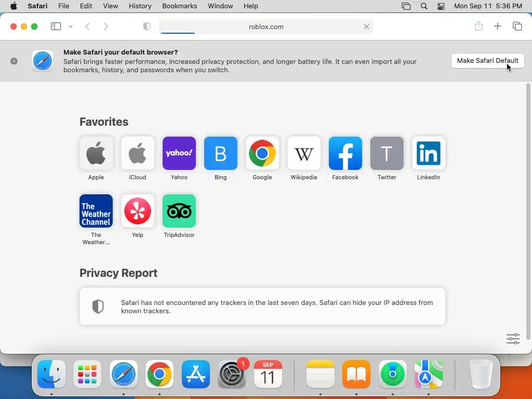The image size is (532, 399).
Task: Open the LinkedIn favorite
Action: (429, 153)
